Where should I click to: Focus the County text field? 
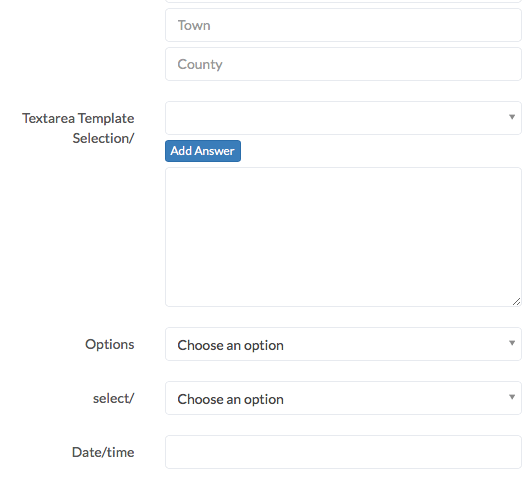(x=343, y=64)
